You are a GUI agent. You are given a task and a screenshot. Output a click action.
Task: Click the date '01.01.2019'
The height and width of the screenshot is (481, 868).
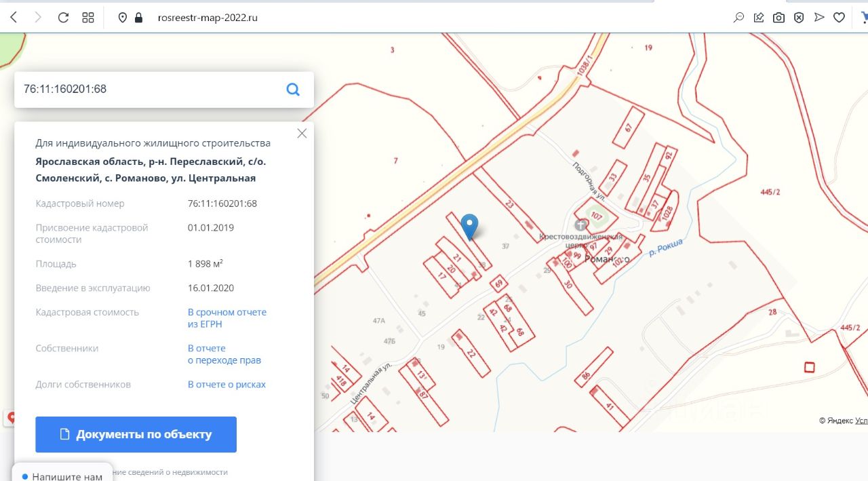(211, 227)
